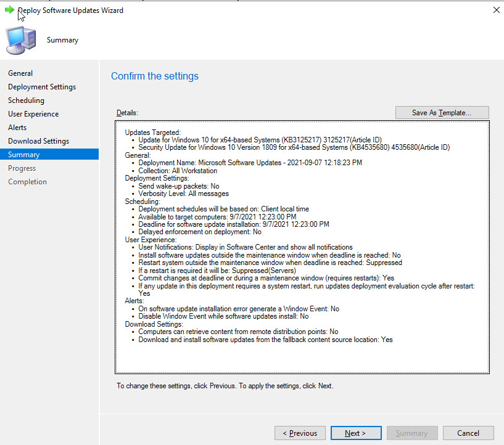Open the Deployment Settings step in sidebar
This screenshot has height=445, width=504.
pos(42,87)
